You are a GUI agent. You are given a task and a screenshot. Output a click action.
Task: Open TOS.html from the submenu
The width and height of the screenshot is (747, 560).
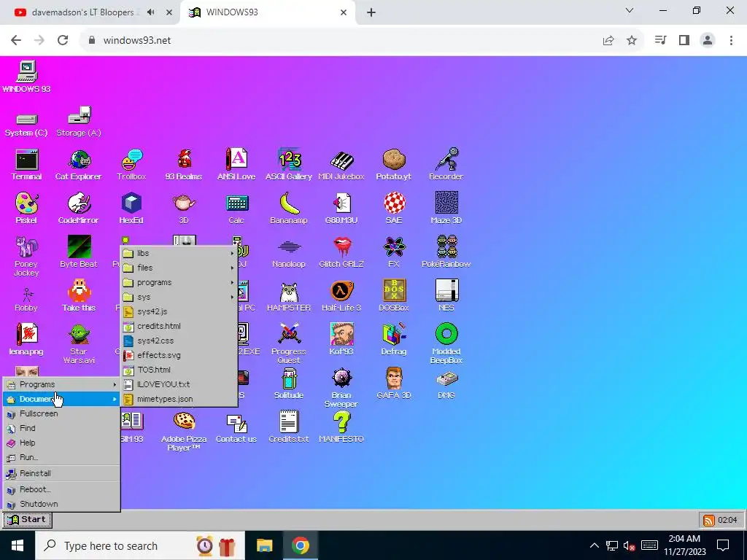coord(179,370)
